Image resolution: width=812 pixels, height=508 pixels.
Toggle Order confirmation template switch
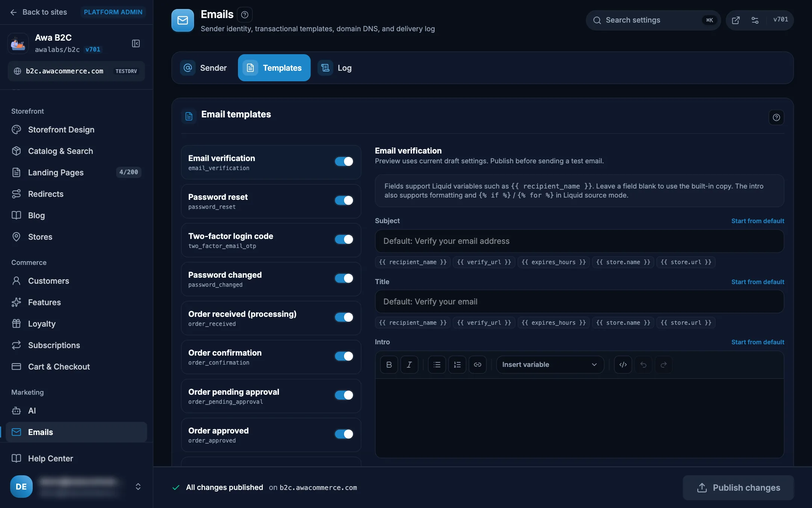point(344,356)
